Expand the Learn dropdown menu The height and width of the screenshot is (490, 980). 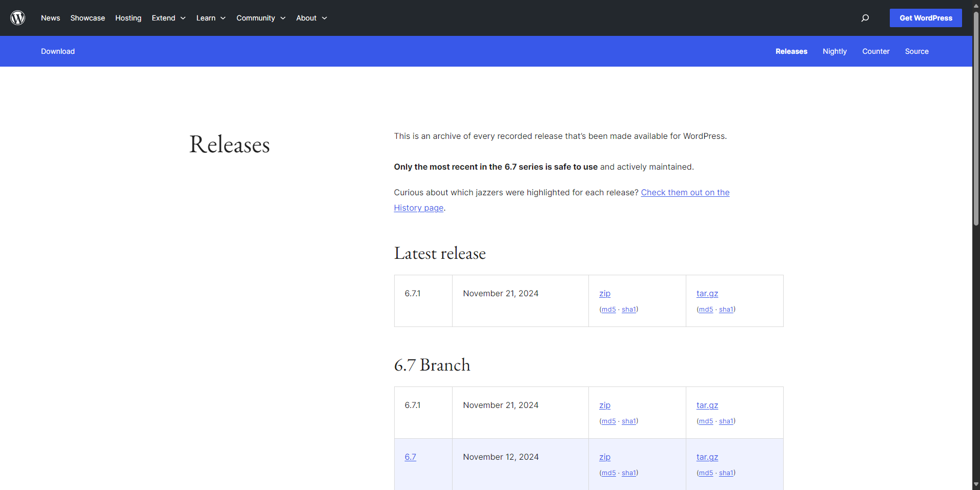211,18
